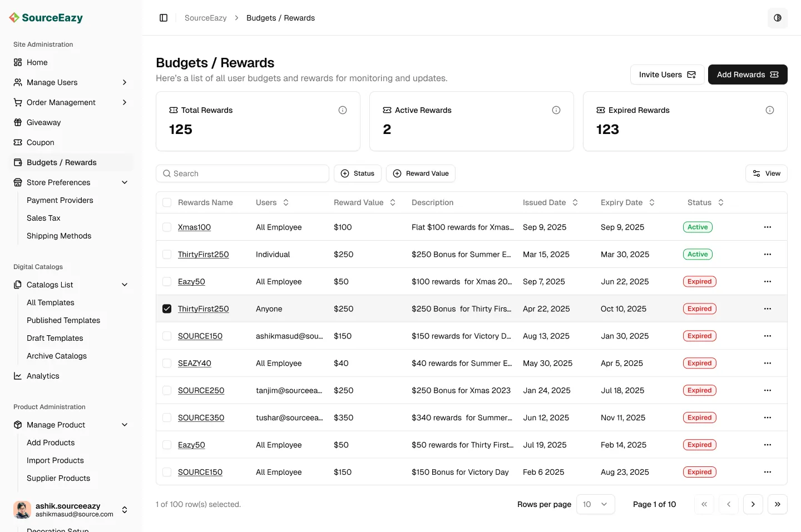Check the SOURCE350 row checkbox

pyautogui.click(x=167, y=417)
